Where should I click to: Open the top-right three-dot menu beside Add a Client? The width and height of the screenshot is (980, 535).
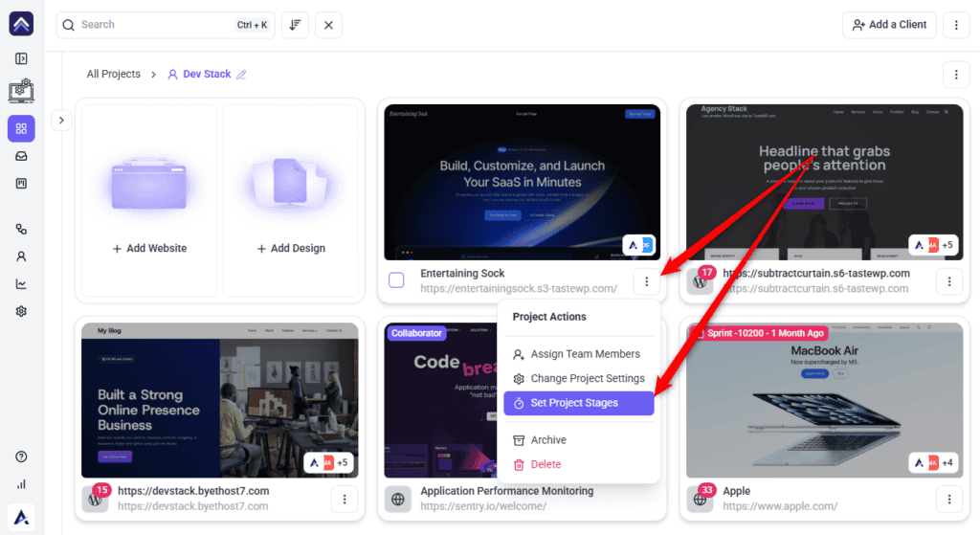point(956,25)
